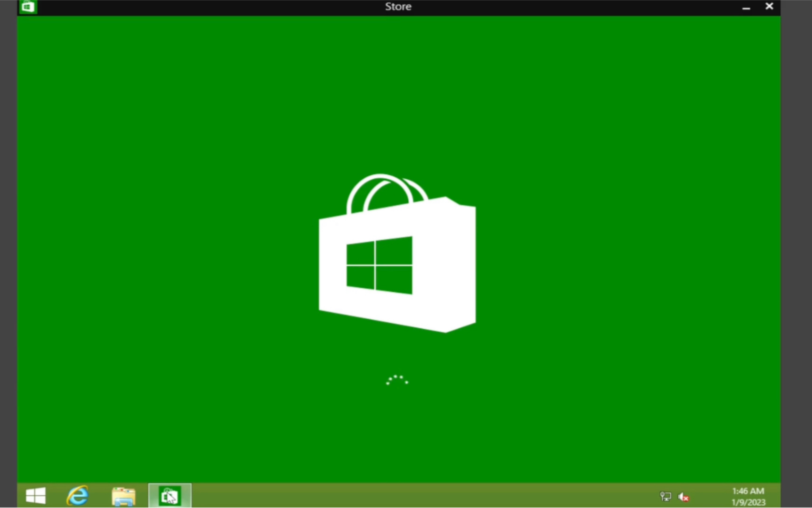Launch Internet Explorer from the taskbar
The image size is (812, 508).
[78, 496]
